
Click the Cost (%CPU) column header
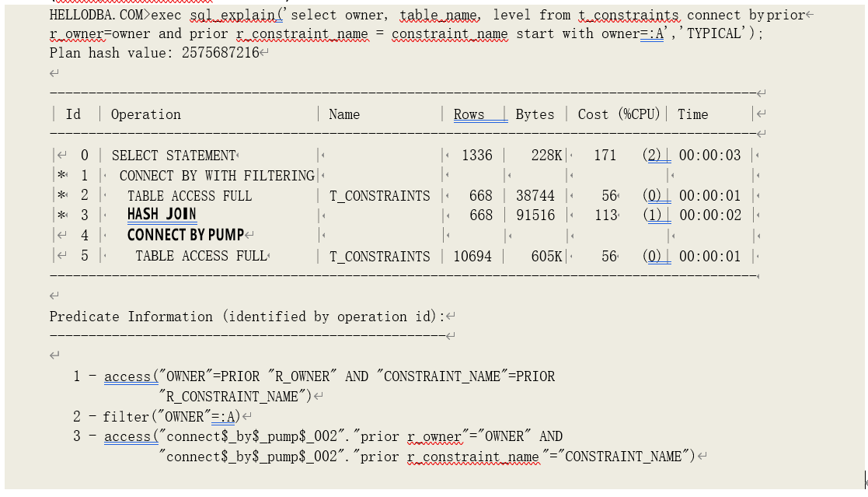coord(619,114)
